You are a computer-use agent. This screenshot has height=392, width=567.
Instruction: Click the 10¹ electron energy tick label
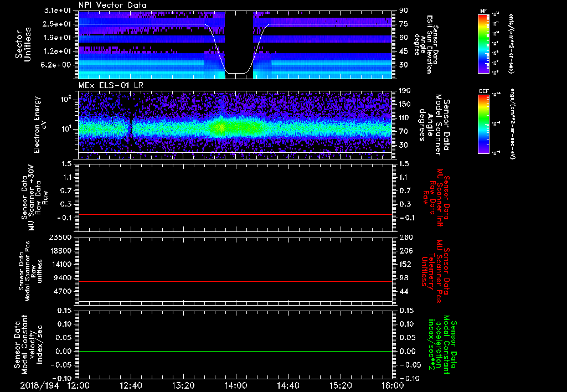[x=66, y=129]
